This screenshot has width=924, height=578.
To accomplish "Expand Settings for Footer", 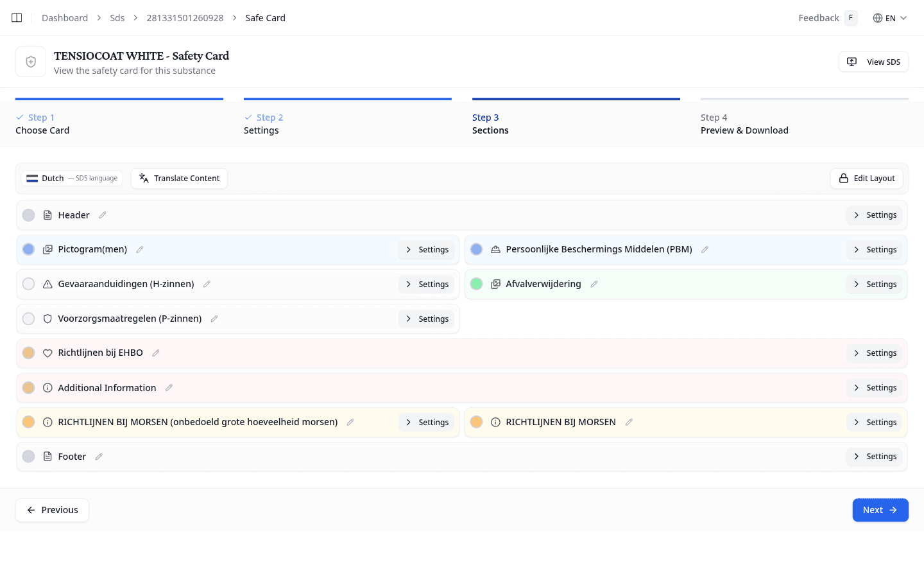I will coord(874,457).
